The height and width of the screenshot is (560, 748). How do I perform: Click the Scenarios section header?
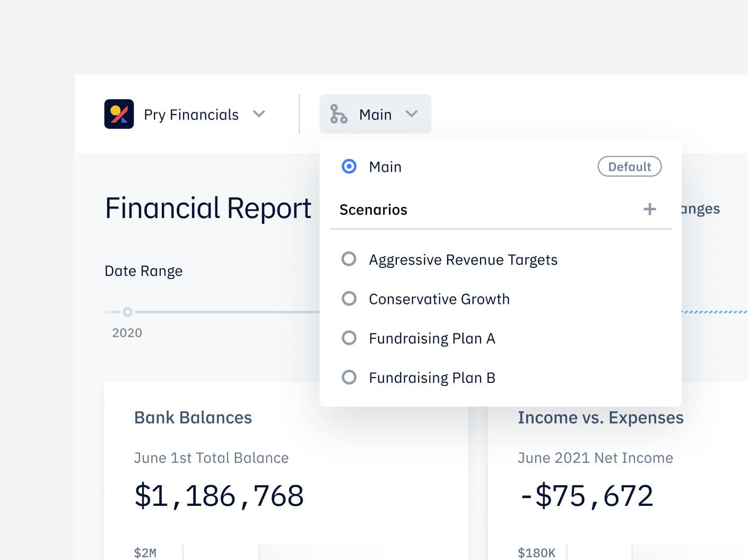pyautogui.click(x=373, y=209)
